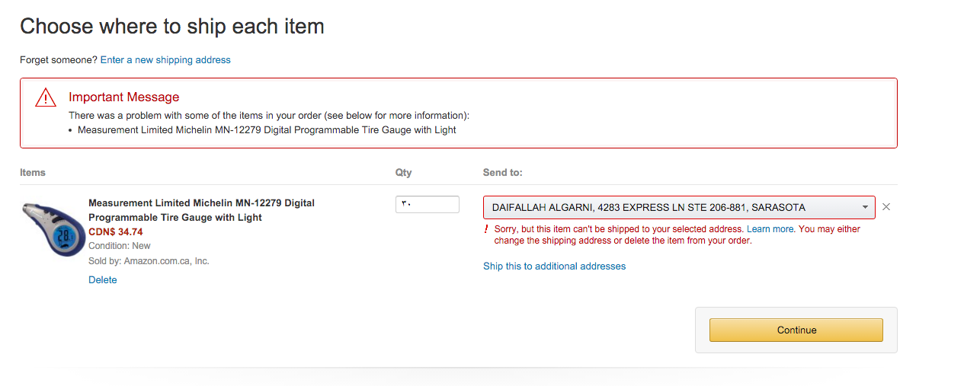The height and width of the screenshot is (386, 980).
Task: Delete the tire gauge item from the order
Action: (x=103, y=280)
